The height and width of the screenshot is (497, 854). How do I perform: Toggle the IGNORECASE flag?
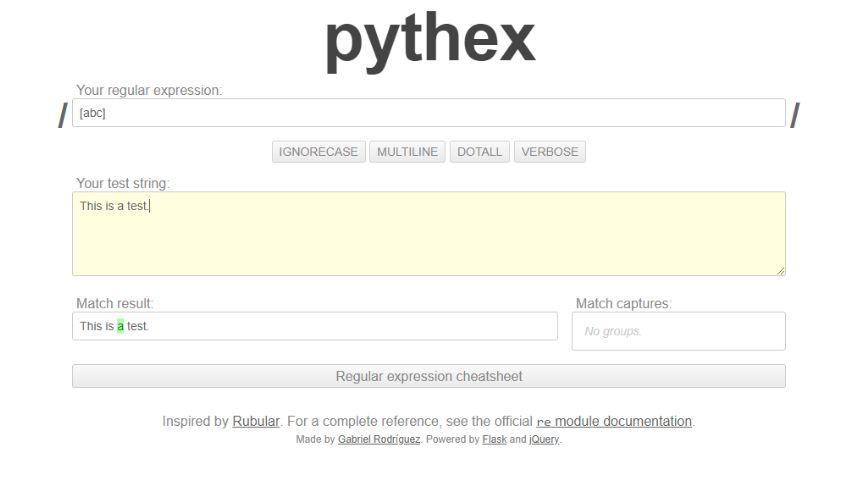coord(319,152)
